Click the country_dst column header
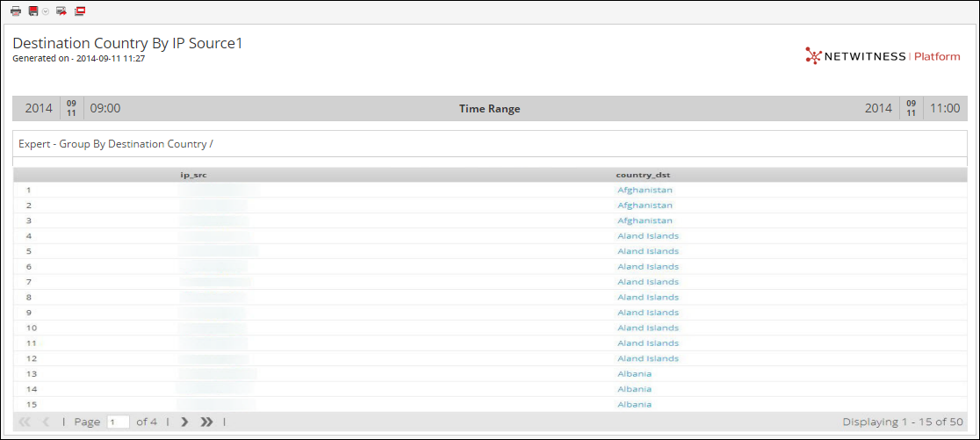 [643, 175]
